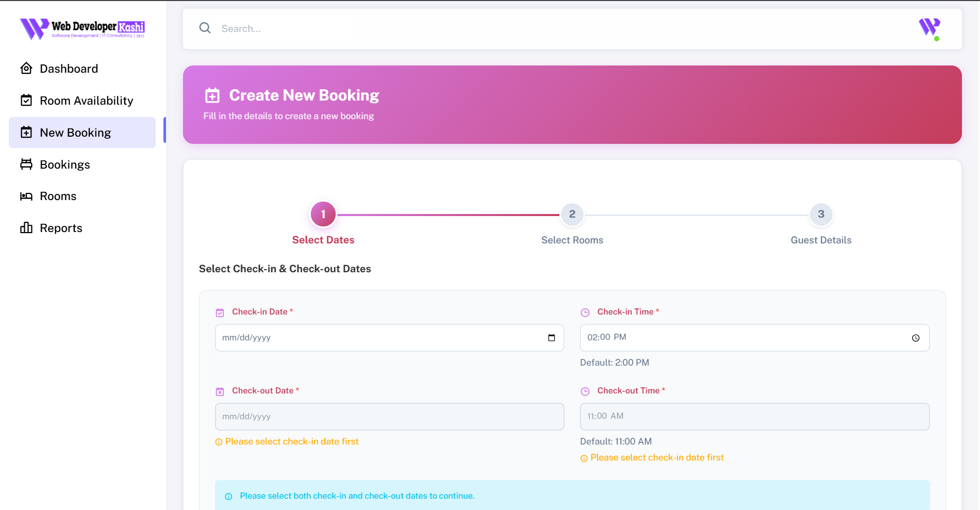
Task: Click the Room Availability calendar icon
Action: [26, 101]
